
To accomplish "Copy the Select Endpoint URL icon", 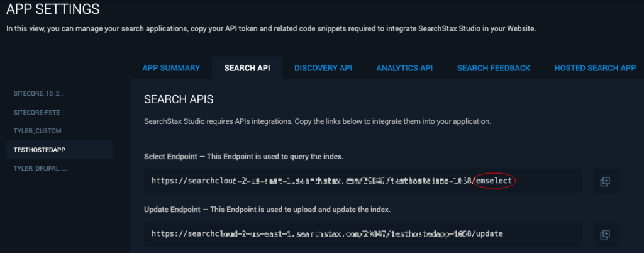I will 606,181.
